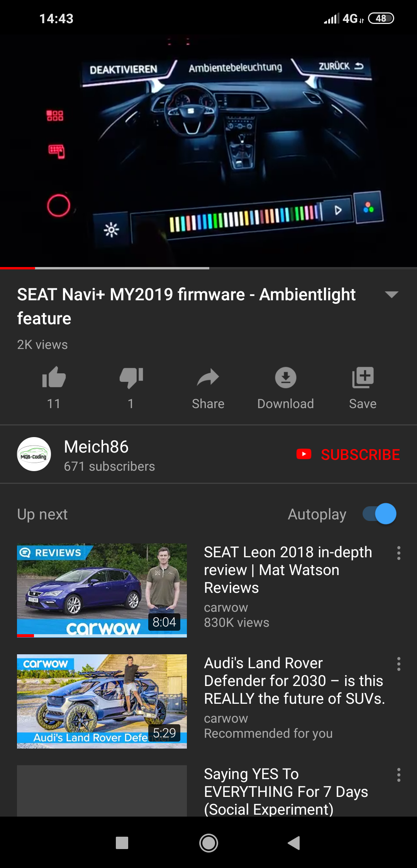Tap the thumbs-down dislike icon
This screenshot has width=417, height=868.
(131, 378)
